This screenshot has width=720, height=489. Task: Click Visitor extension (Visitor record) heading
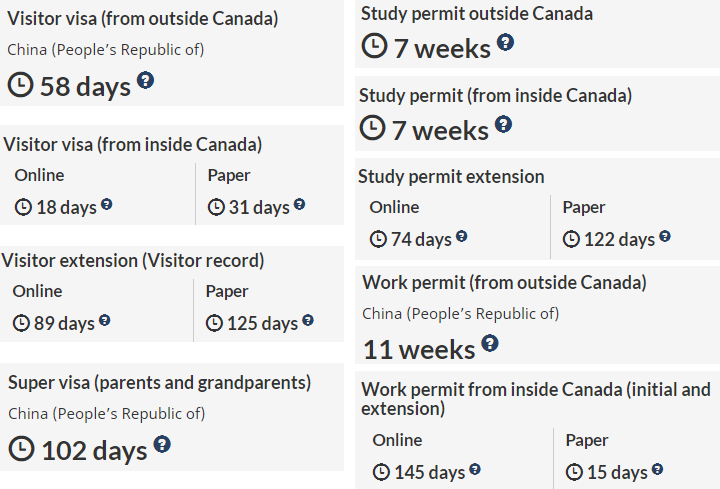click(x=133, y=260)
